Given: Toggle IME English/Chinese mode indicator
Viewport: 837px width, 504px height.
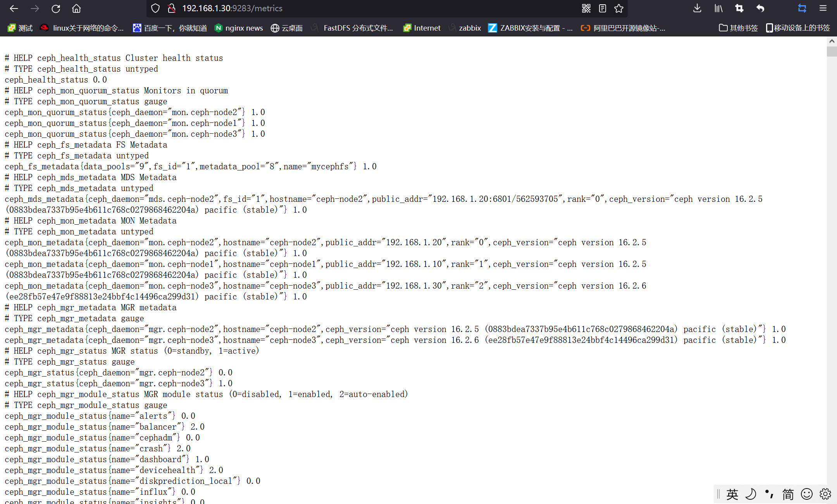Looking at the screenshot, I should tap(732, 494).
